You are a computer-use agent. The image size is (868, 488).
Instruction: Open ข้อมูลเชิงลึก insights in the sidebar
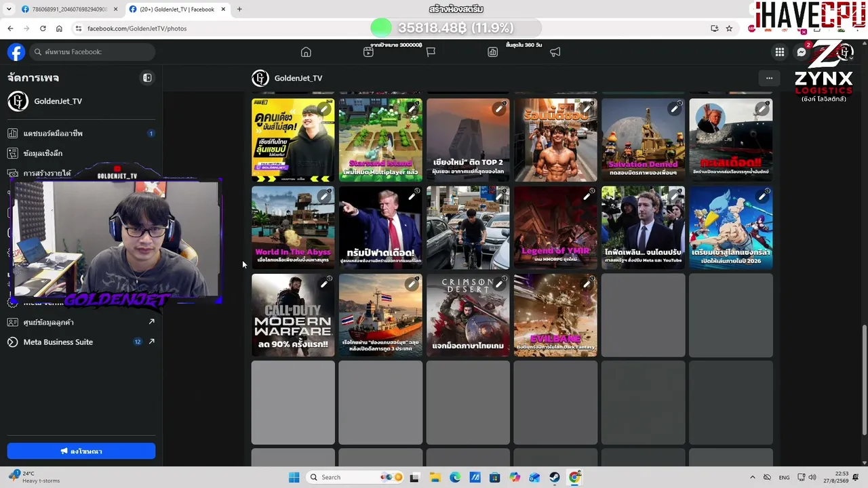click(81, 153)
